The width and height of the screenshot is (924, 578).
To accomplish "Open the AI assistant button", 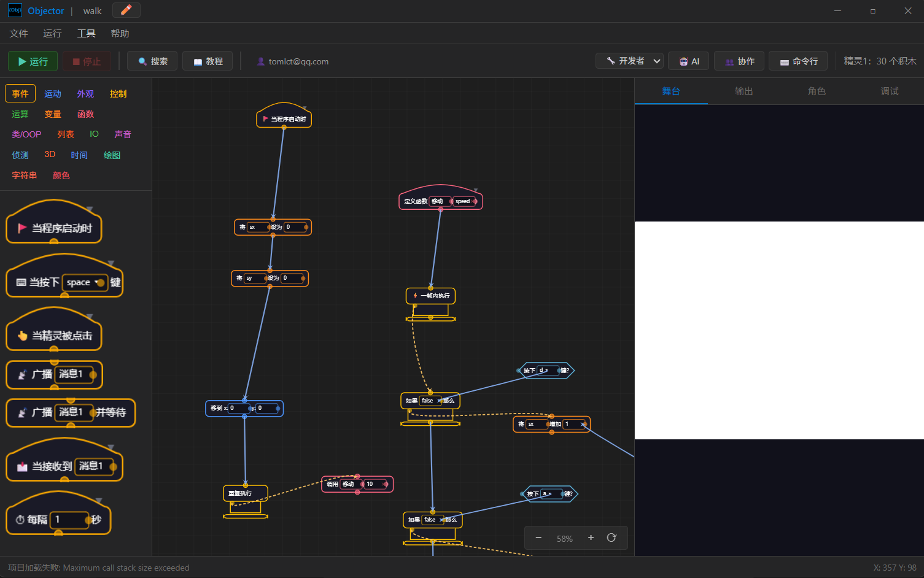I will (689, 61).
